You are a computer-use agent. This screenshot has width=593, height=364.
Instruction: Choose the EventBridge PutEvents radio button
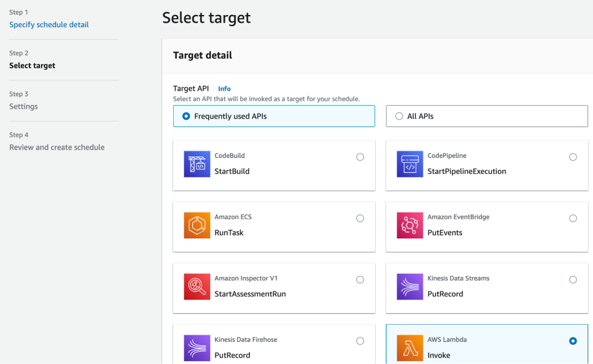click(573, 218)
